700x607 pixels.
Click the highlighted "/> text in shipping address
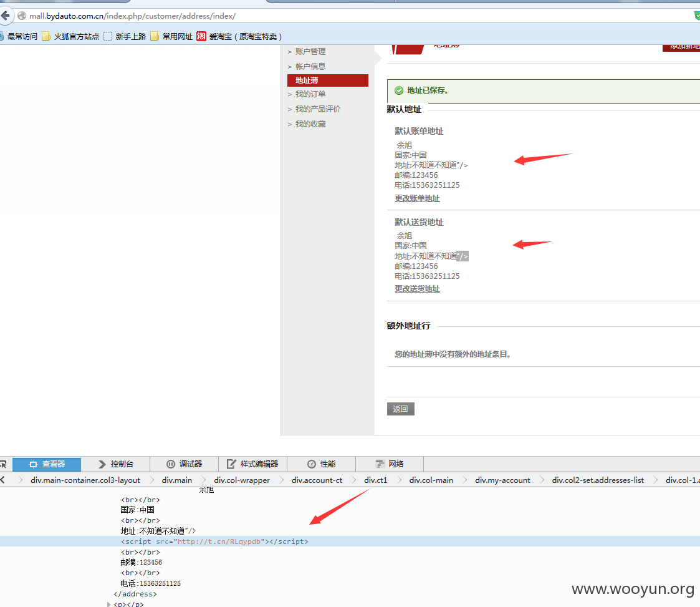tap(463, 256)
